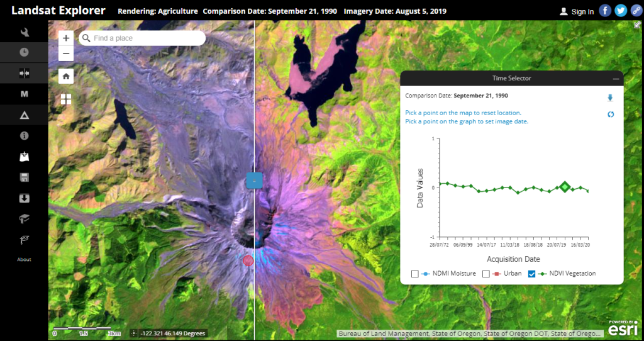Open the renderer wrench tool in the sidebar
644x341 pixels.
pos(25,31)
